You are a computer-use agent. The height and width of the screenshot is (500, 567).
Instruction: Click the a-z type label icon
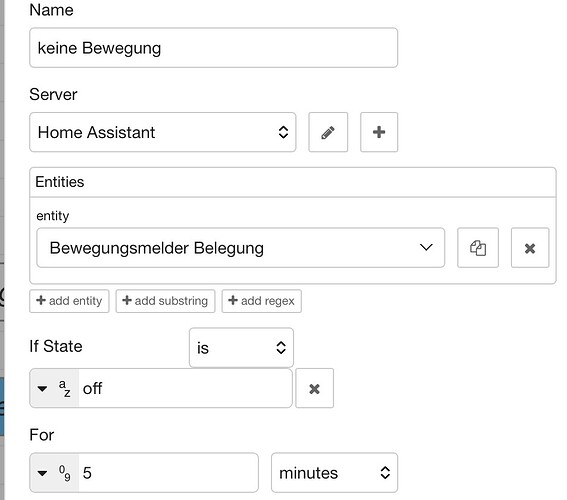point(65,389)
